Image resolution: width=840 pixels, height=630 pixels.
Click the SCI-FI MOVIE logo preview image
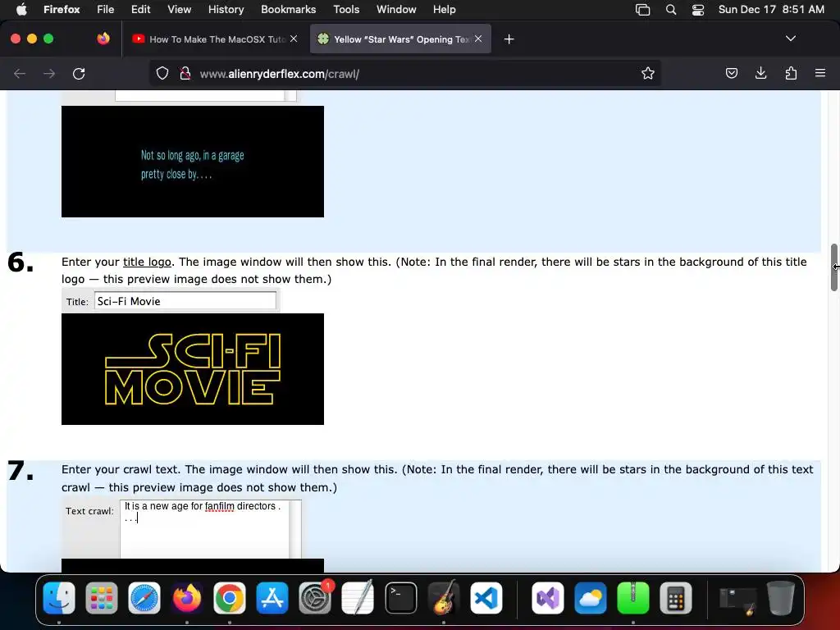[x=193, y=369]
